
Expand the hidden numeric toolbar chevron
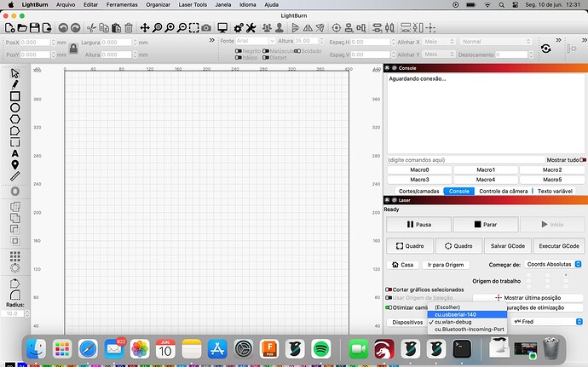tap(212, 40)
